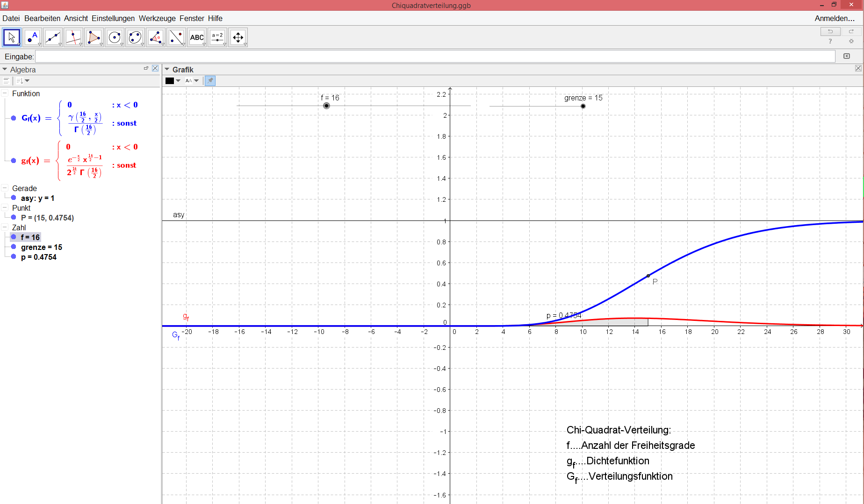The width and height of the screenshot is (864, 504).
Task: Click Anmelden to sign in
Action: click(x=835, y=18)
